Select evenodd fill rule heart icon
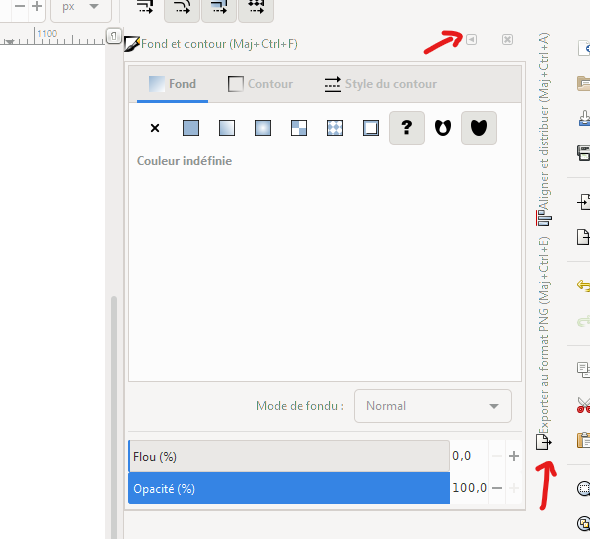 tap(443, 128)
